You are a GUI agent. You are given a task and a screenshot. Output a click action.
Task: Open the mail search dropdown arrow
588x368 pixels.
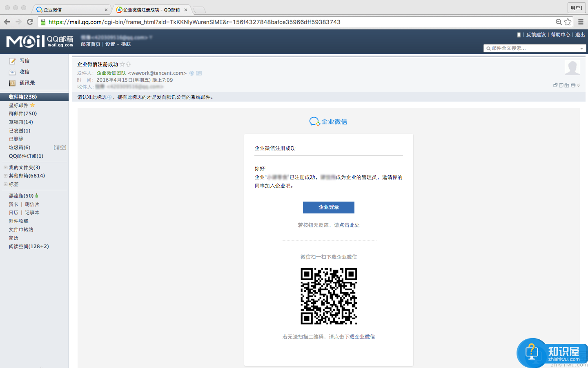pos(582,48)
